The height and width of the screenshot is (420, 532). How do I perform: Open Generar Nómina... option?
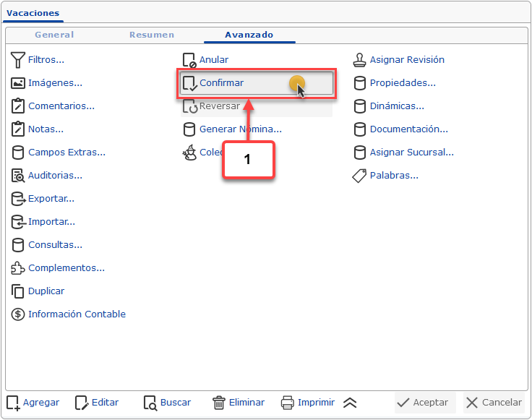[241, 129]
